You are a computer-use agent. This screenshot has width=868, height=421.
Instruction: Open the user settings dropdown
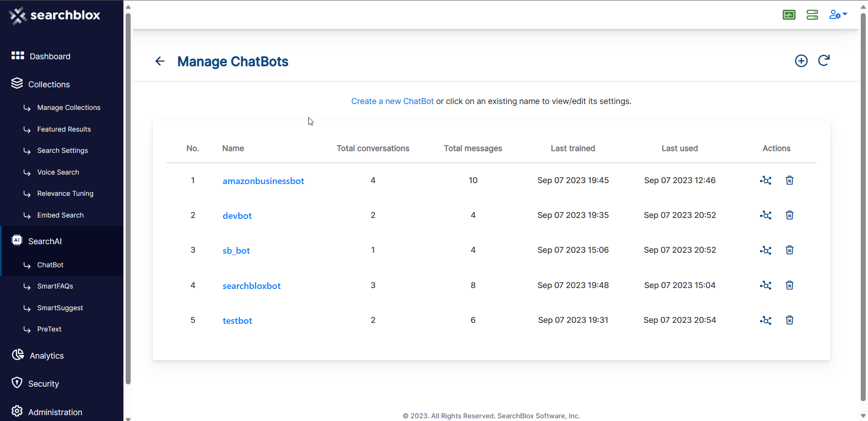click(x=838, y=15)
